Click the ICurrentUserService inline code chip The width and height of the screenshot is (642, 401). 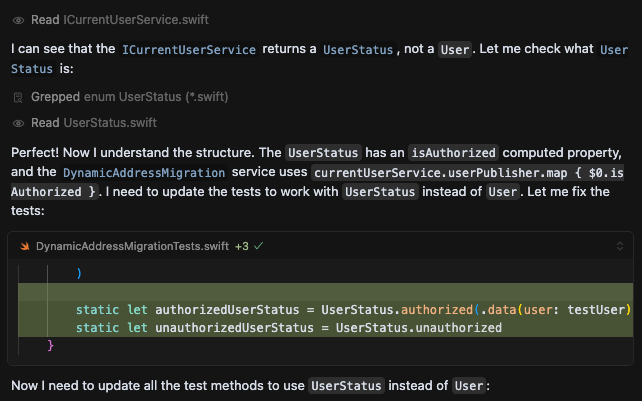[x=188, y=49]
